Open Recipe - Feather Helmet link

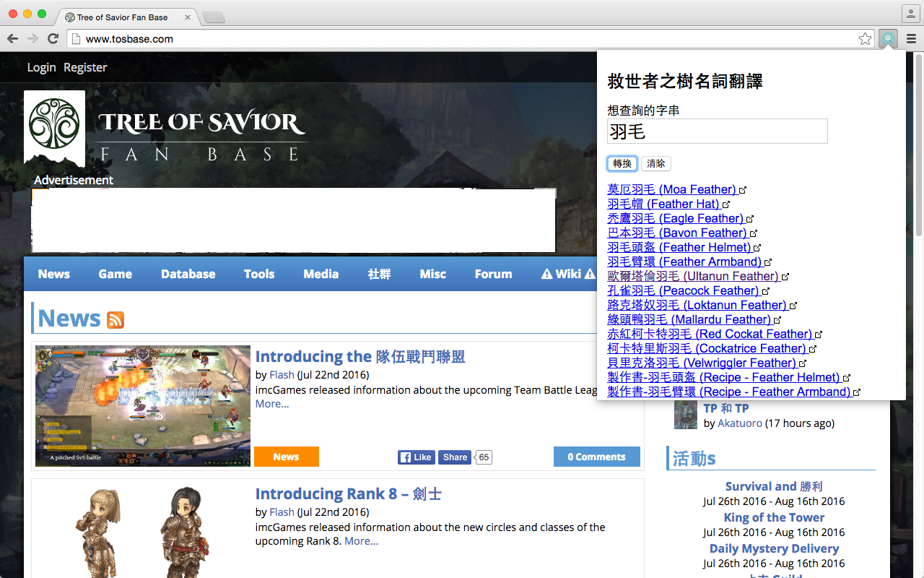click(723, 377)
